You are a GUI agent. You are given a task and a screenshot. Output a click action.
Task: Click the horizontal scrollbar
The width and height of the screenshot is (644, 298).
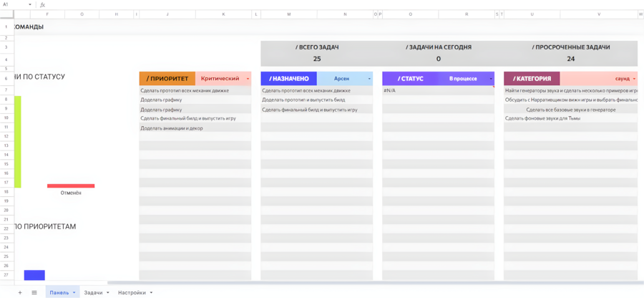(x=376, y=283)
